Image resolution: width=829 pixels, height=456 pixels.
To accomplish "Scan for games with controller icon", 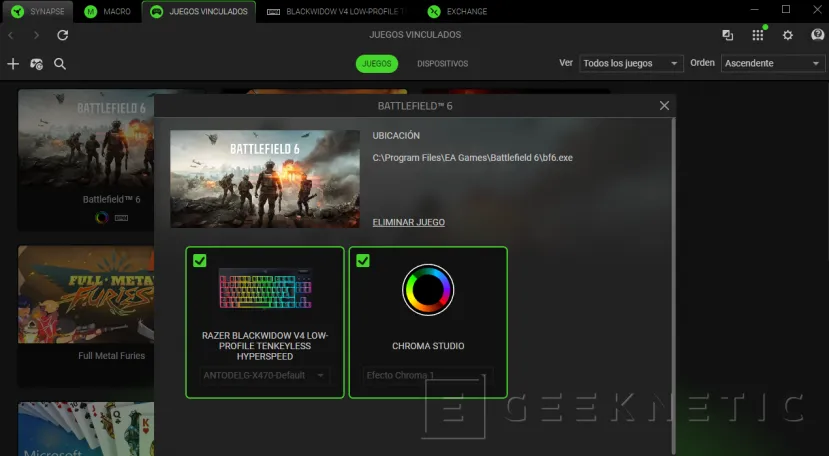I will click(x=36, y=64).
